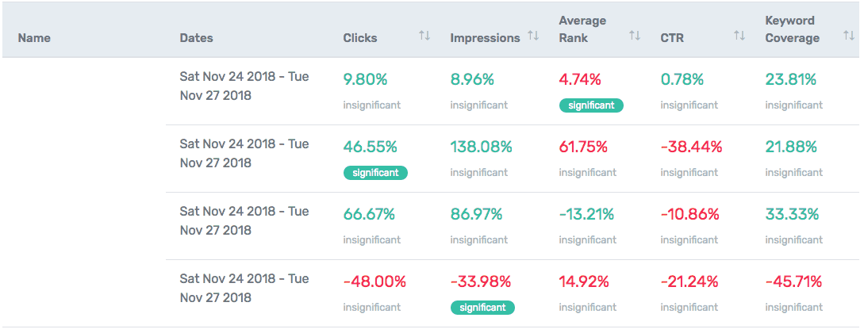Click the significant badge under 4.74%

click(591, 105)
